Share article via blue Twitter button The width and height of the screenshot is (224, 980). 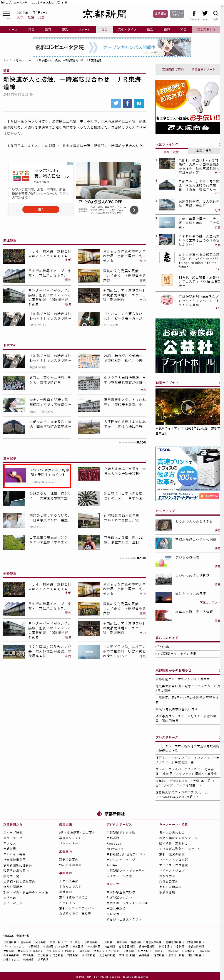[116, 103]
